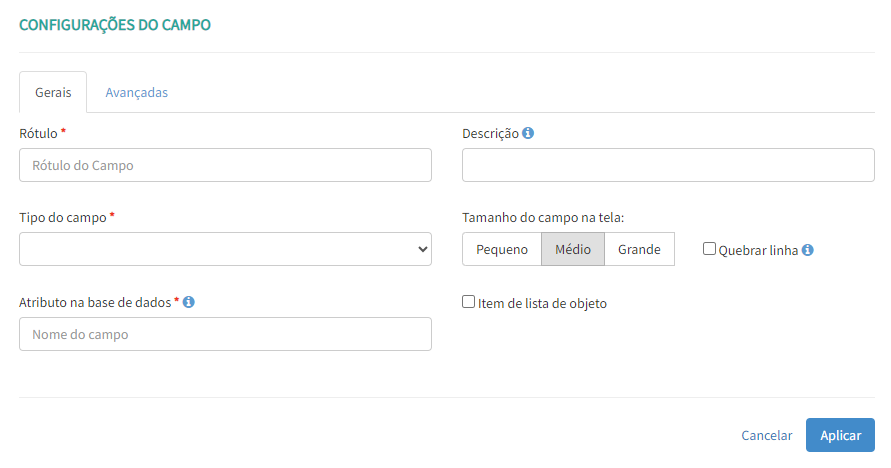Choose Médio field size
This screenshot has height=468, width=891.
[x=573, y=249]
